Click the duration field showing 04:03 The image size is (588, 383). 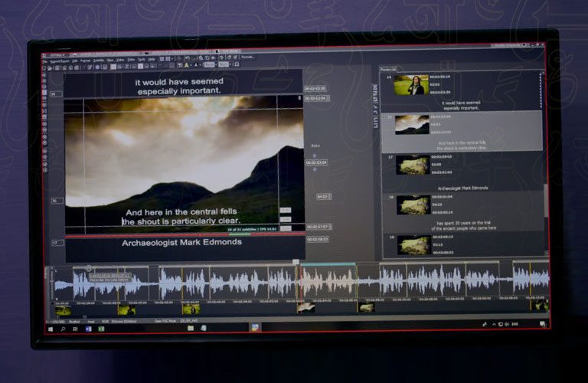pos(322,197)
